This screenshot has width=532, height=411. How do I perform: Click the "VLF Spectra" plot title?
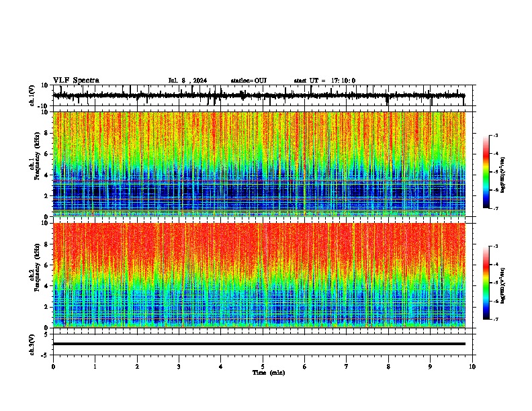(76, 81)
